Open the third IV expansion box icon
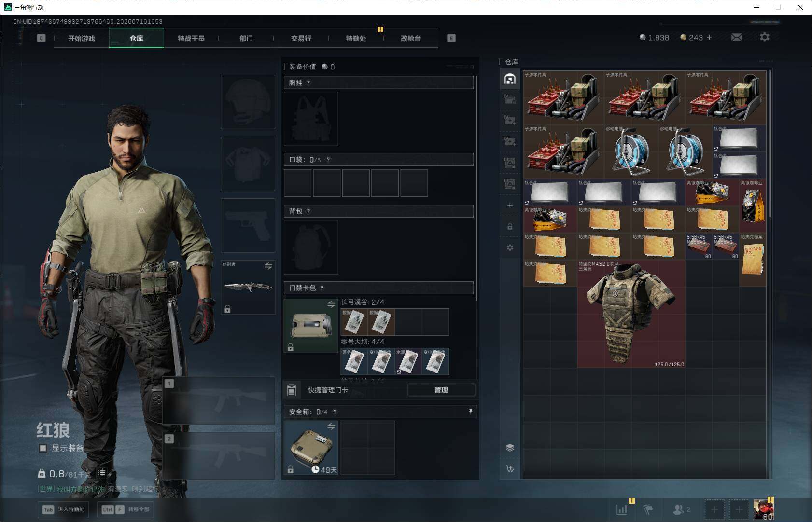This screenshot has height=522, width=812. [510, 141]
